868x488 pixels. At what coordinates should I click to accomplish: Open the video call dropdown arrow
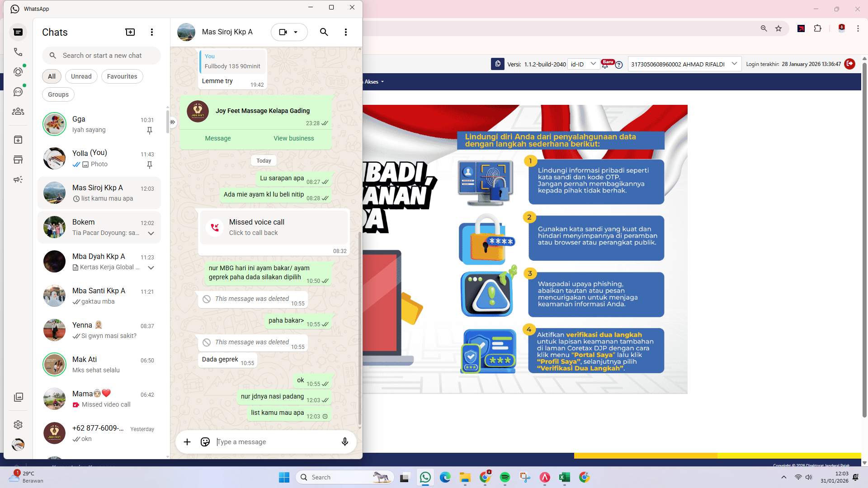coord(296,32)
